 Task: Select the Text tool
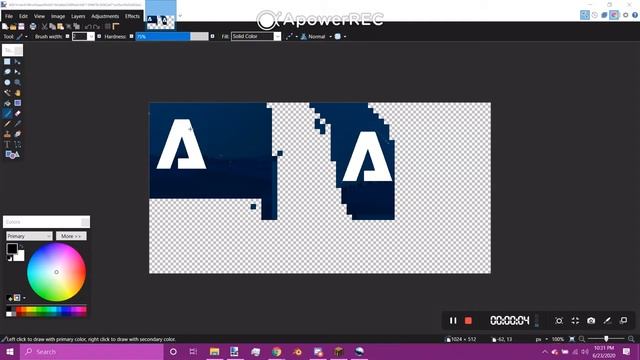point(7,144)
